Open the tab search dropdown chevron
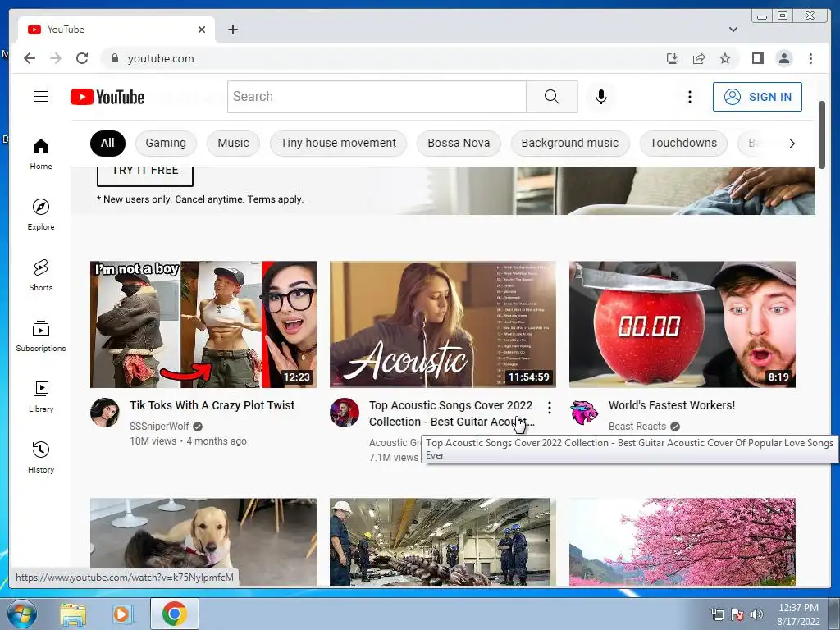 (733, 30)
